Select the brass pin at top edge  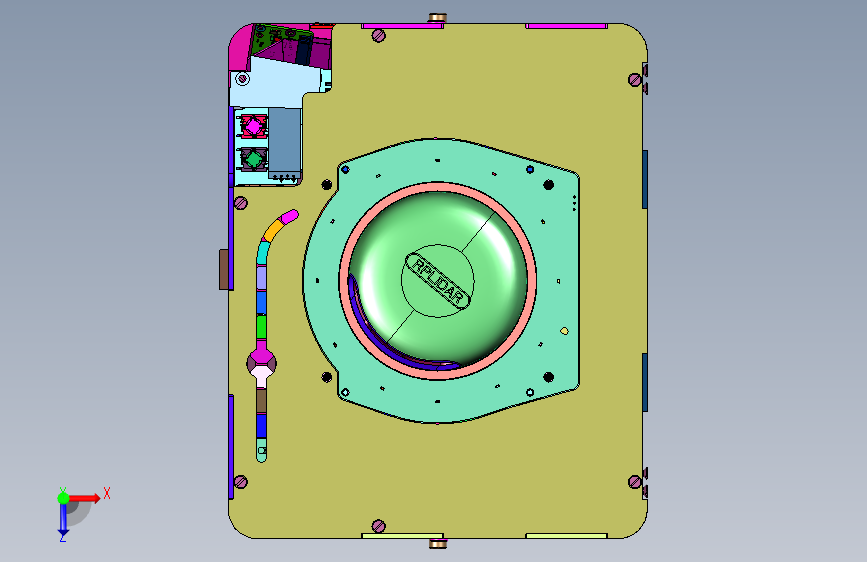[437, 18]
